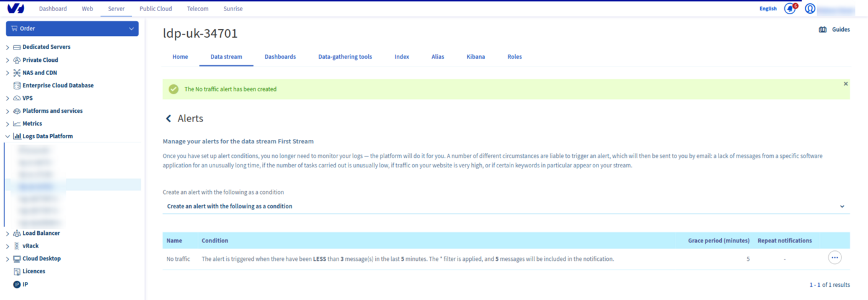Image resolution: width=868 pixels, height=300 pixels.
Task: Open actions menu for No traffic alert
Action: coord(835,258)
